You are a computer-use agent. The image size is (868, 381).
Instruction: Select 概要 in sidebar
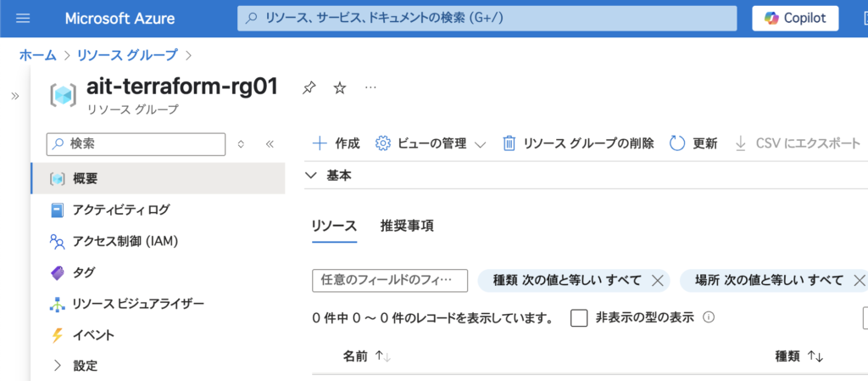click(158, 178)
